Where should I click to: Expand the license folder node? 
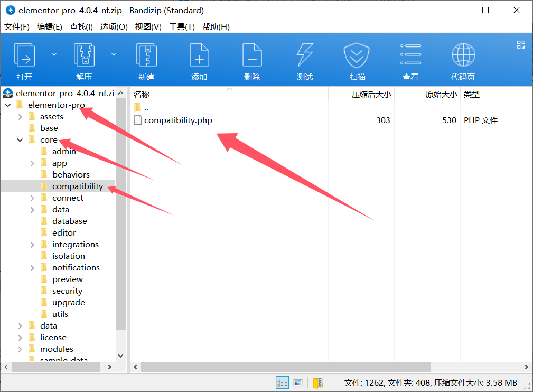[x=20, y=338]
